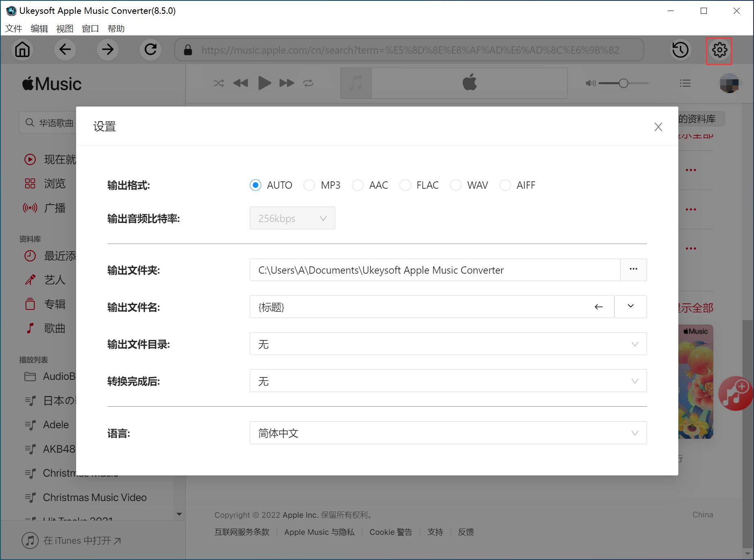This screenshot has width=754, height=560.
Task: Adjust the volume slider knob
Action: (x=623, y=83)
